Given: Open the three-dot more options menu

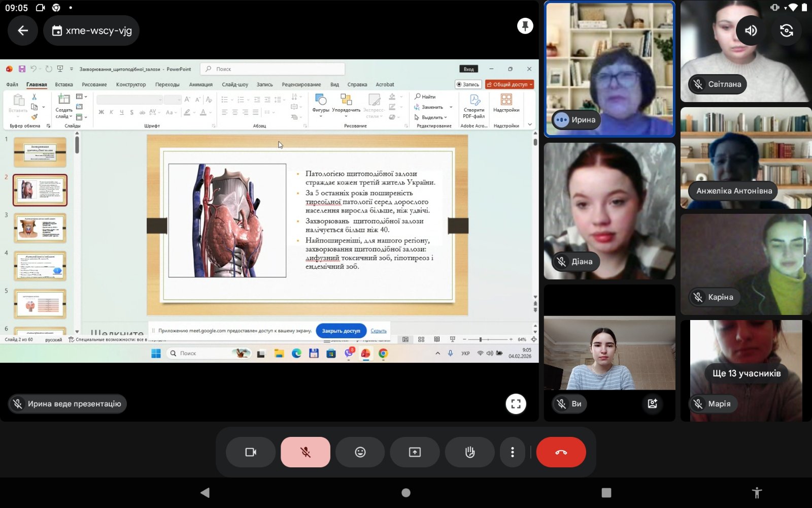Looking at the screenshot, I should [x=512, y=452].
